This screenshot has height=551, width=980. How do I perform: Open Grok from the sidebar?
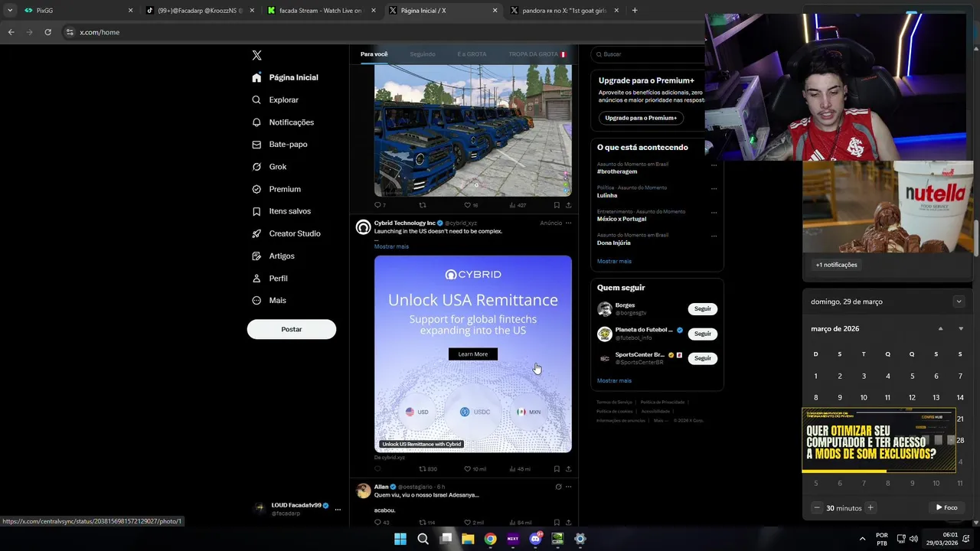pyautogui.click(x=269, y=167)
